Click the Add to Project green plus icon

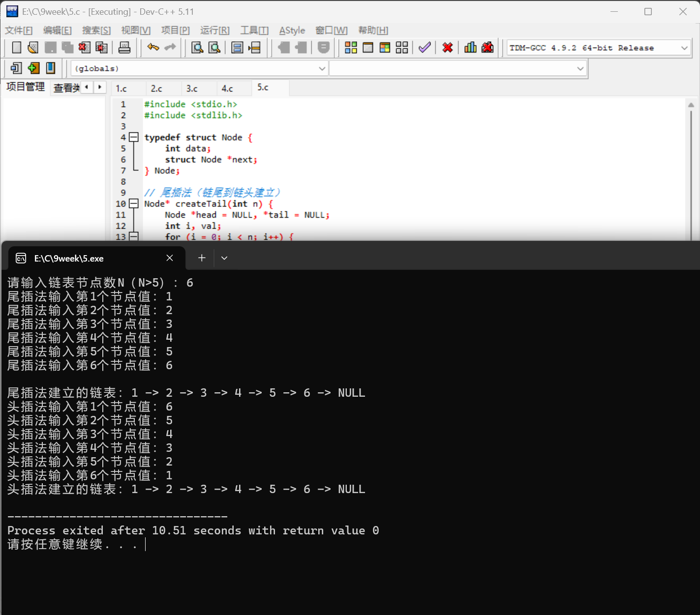[33, 68]
